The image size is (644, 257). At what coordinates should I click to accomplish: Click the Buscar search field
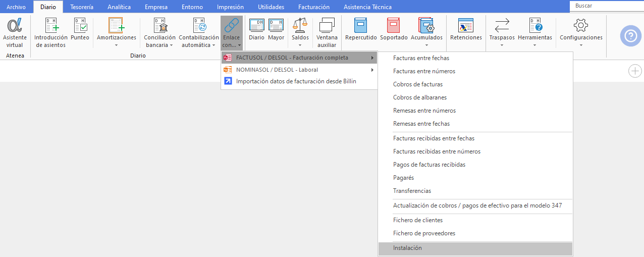[x=607, y=6]
